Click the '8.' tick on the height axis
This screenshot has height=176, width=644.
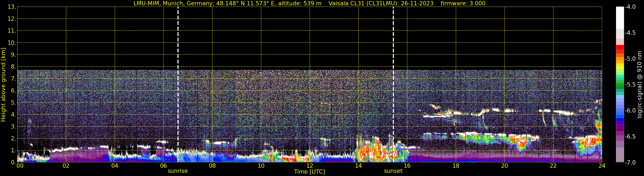[x=13, y=66]
